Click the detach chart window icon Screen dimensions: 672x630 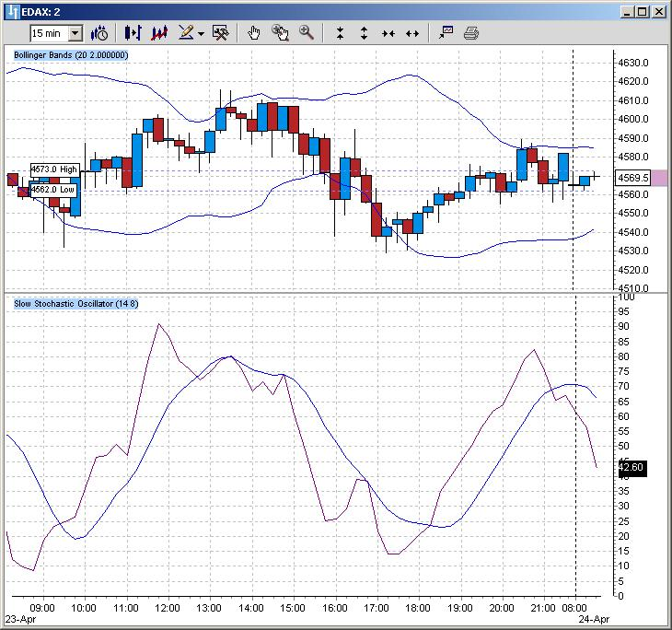point(446,32)
